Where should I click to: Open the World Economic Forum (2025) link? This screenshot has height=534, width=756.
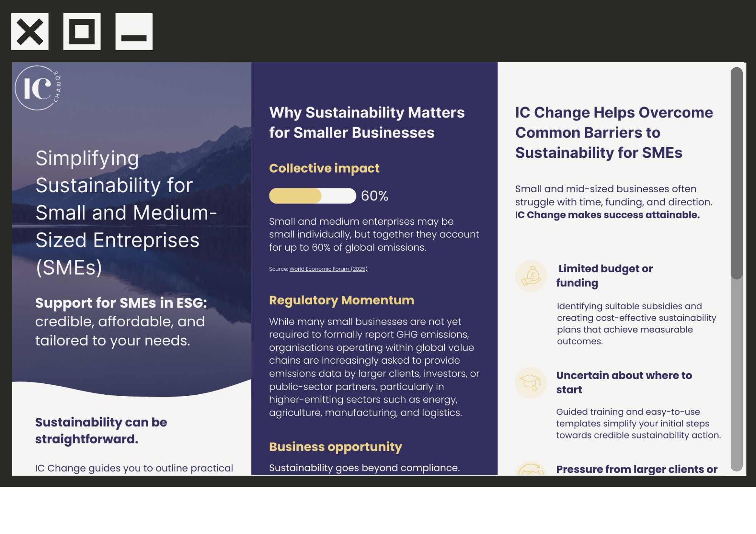point(328,269)
